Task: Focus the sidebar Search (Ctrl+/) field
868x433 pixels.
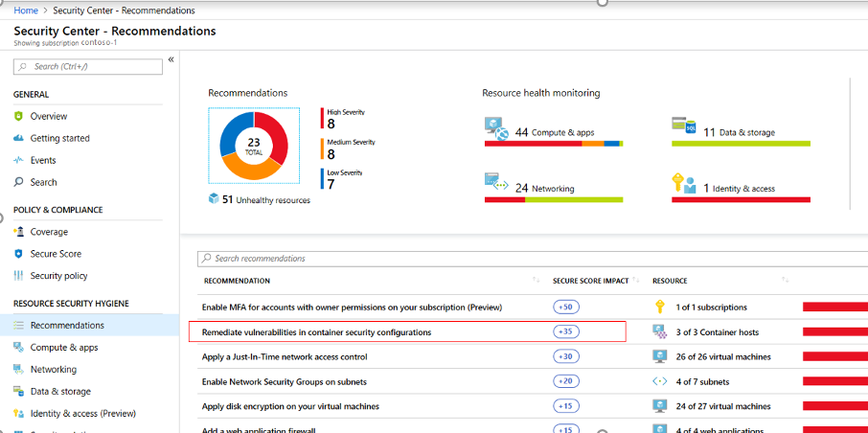Action: pyautogui.click(x=88, y=66)
